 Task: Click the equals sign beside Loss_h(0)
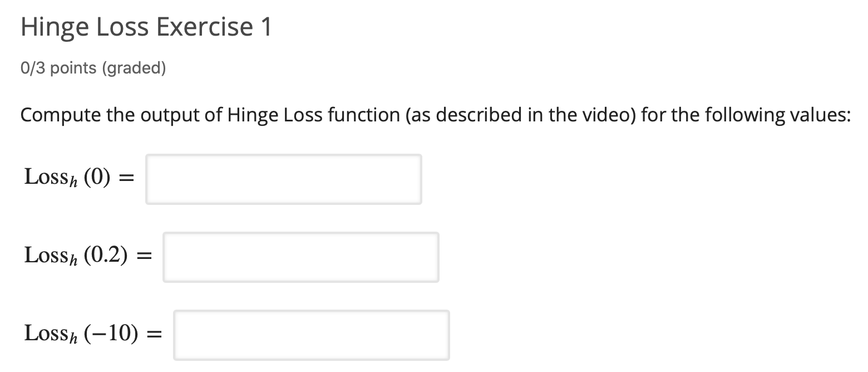point(127,178)
